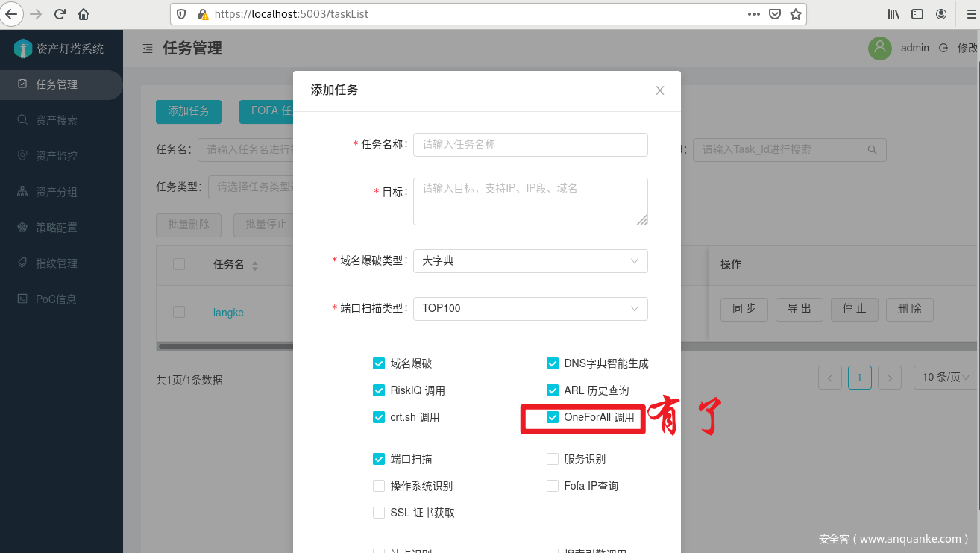This screenshot has height=553, width=980.
Task: Open the 端口扫描类型 TOP100 dropdown
Action: pyautogui.click(x=530, y=308)
